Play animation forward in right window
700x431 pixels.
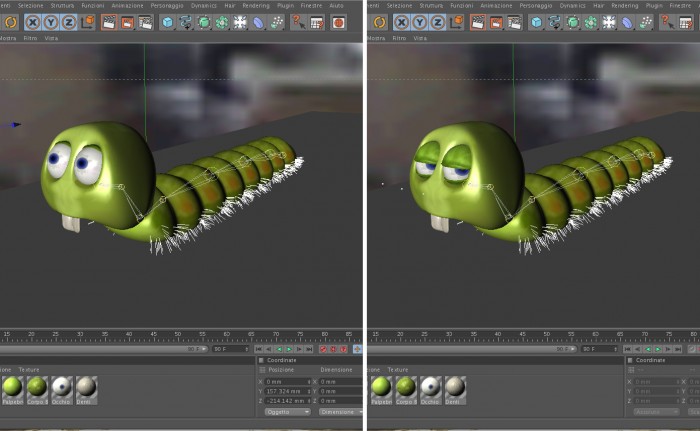coord(658,349)
